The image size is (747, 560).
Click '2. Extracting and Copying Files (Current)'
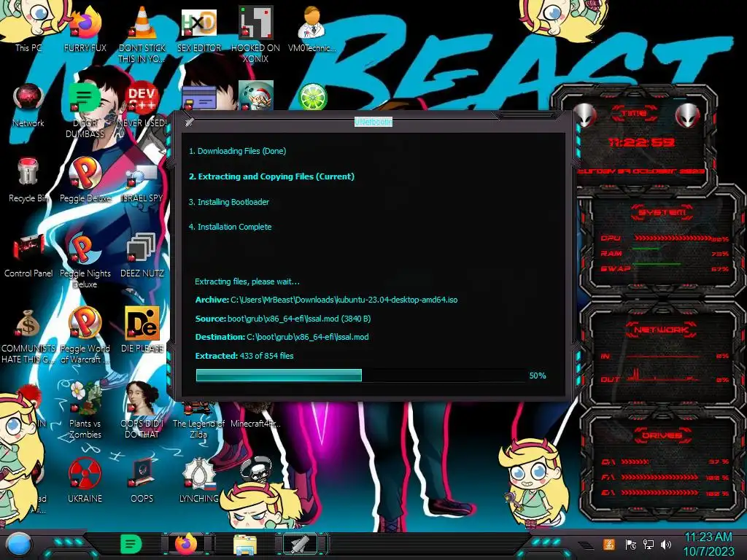[x=271, y=176]
